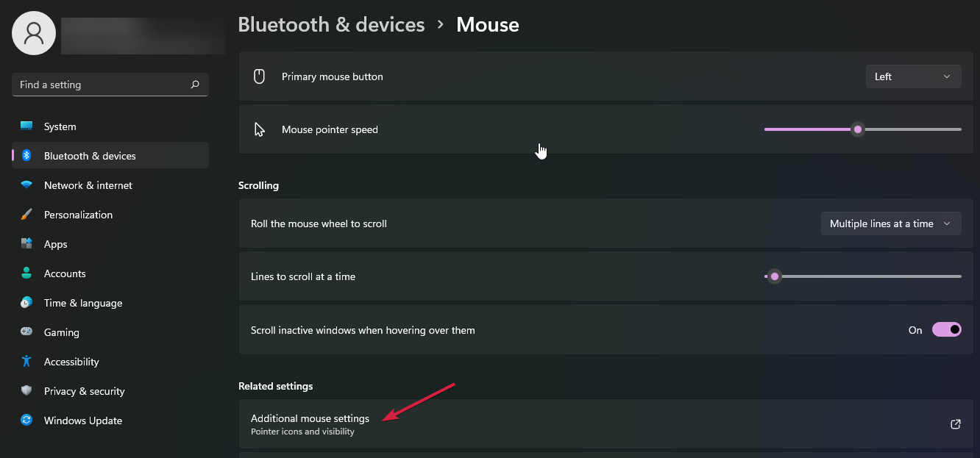The width and height of the screenshot is (980, 458).
Task: Go back to Bluetooth & devices breadcrumb
Action: [331, 24]
